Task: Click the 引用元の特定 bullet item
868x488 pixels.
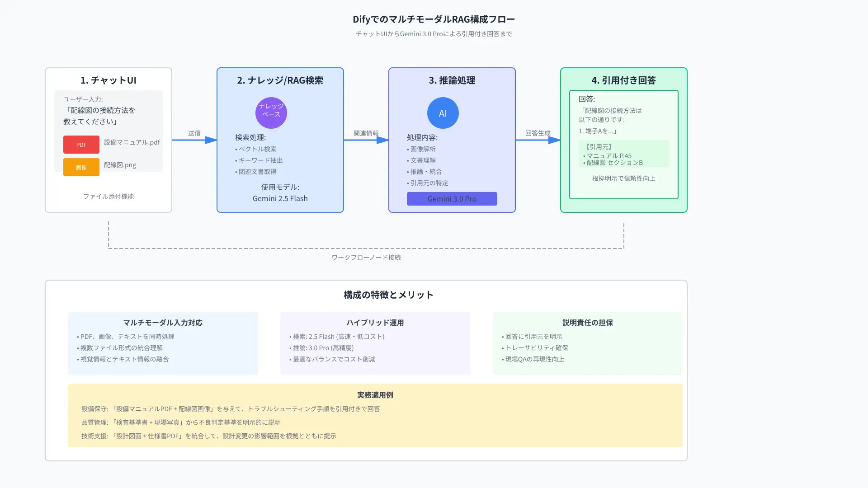Action: [x=428, y=183]
